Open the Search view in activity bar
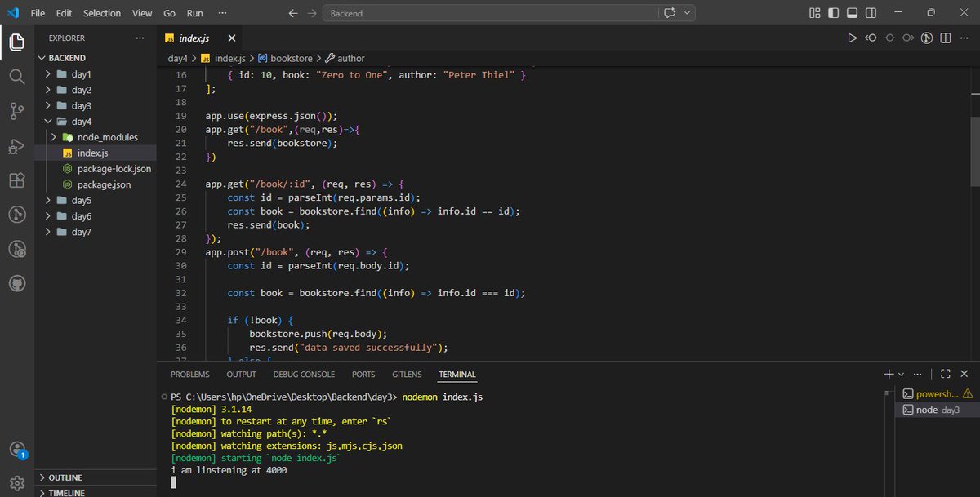 pos(17,77)
